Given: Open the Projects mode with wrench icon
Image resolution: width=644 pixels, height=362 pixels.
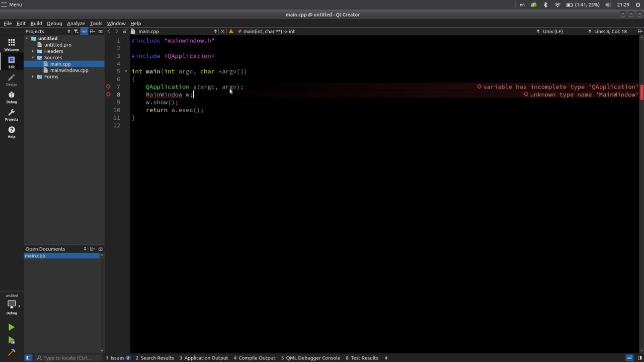Looking at the screenshot, I should (12, 115).
